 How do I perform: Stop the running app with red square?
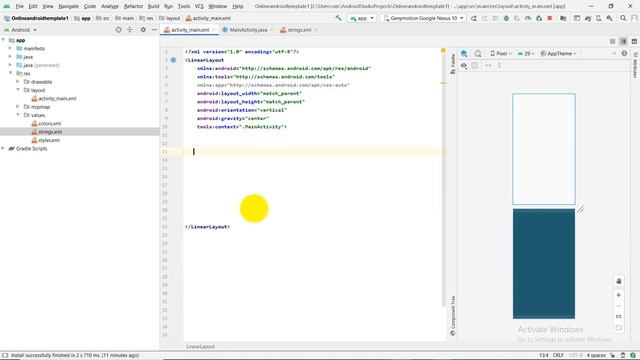click(x=550, y=18)
